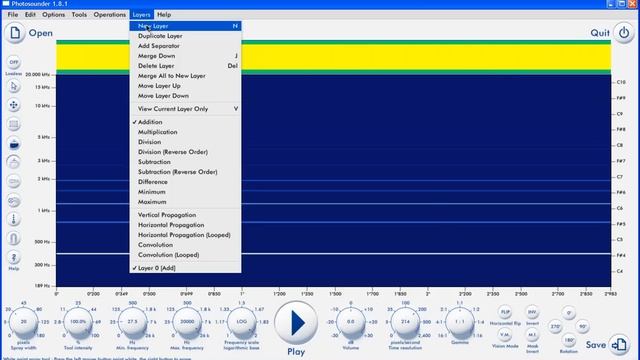Select Subtraction blend mode

[185, 162]
